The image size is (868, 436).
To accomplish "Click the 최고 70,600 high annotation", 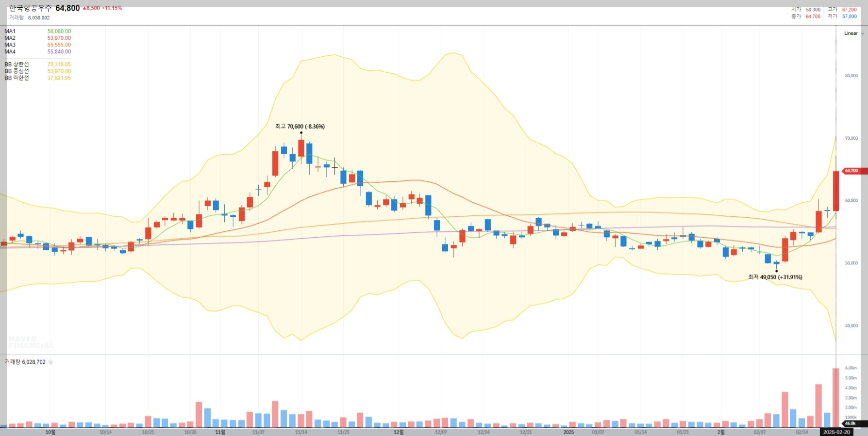I will 300,126.
